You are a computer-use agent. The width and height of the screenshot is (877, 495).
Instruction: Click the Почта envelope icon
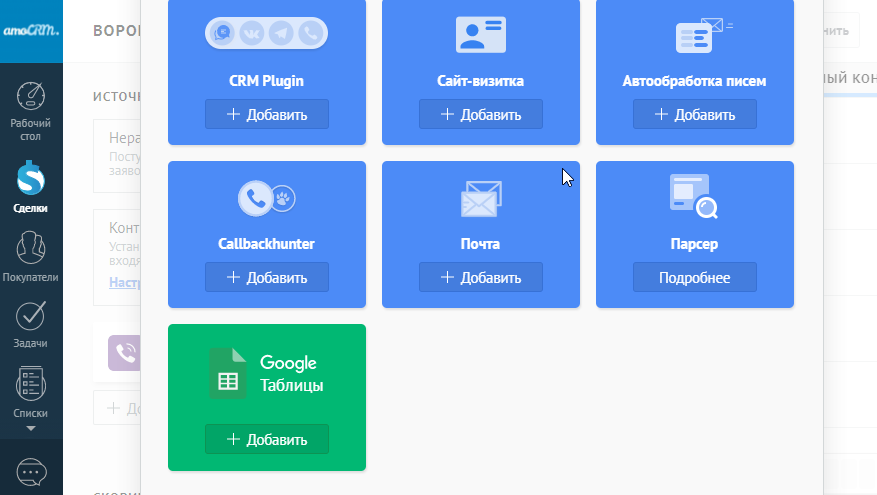[x=480, y=199]
